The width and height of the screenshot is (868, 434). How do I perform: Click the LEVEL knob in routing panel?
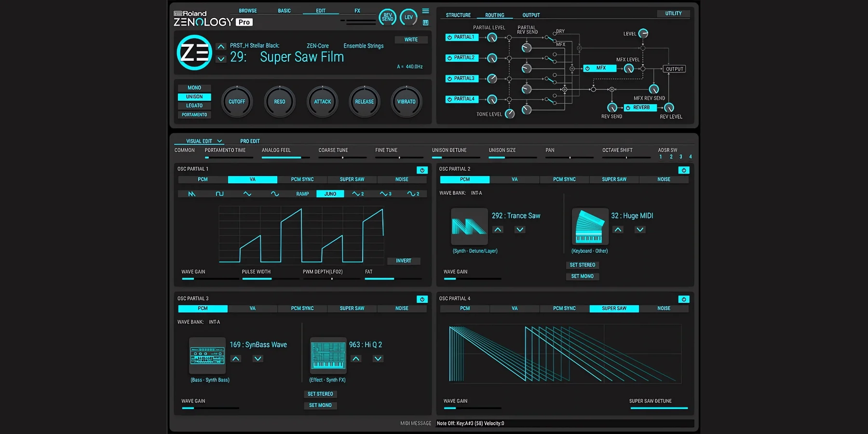(x=643, y=33)
